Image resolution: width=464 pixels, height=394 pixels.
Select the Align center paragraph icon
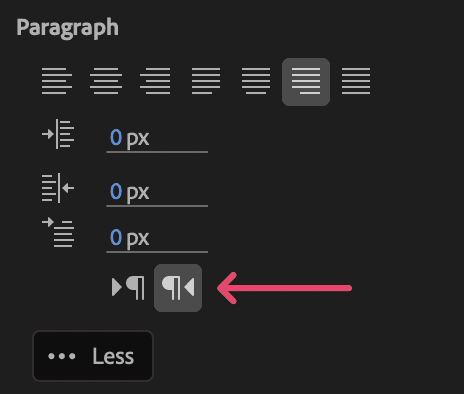[106, 81]
